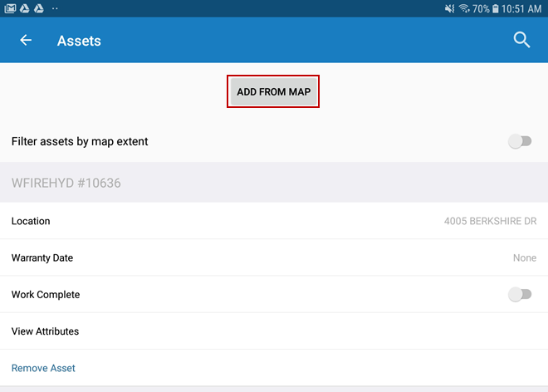
Task: Open View Attributes row
Action: [x=45, y=331]
